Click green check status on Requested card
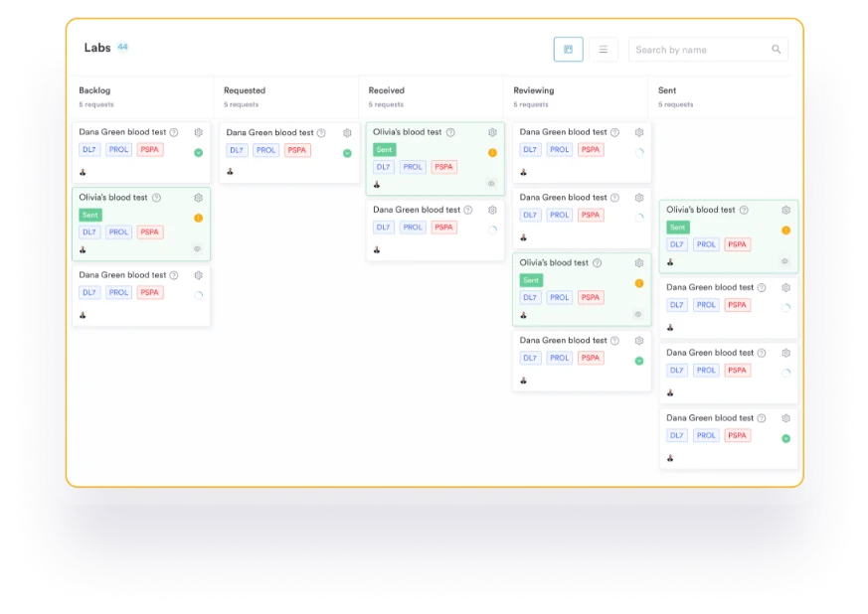The image size is (868, 614). pyautogui.click(x=347, y=153)
